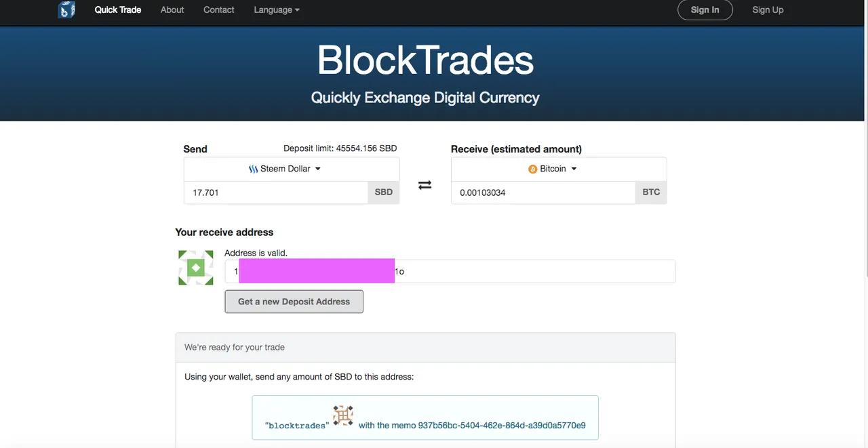The image size is (868, 448).
Task: Click the BlockTrades main heading
Action: point(425,60)
